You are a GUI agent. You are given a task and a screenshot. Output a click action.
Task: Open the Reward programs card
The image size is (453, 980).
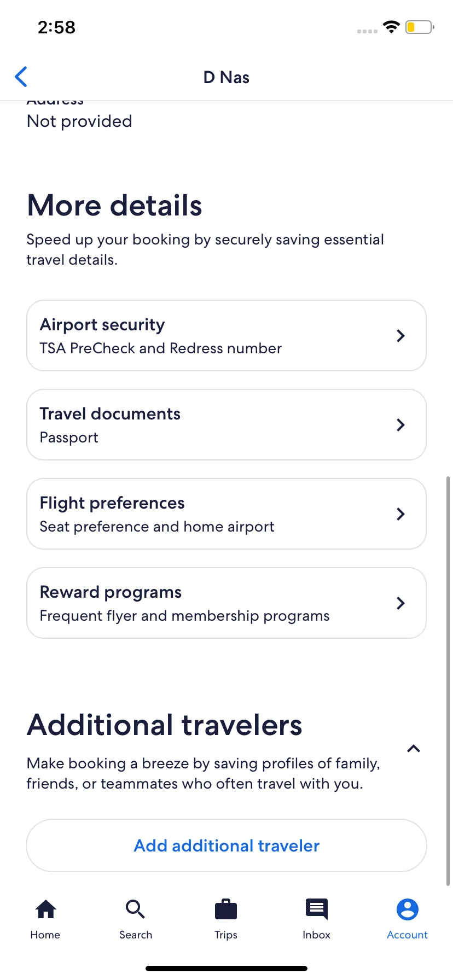tap(226, 603)
